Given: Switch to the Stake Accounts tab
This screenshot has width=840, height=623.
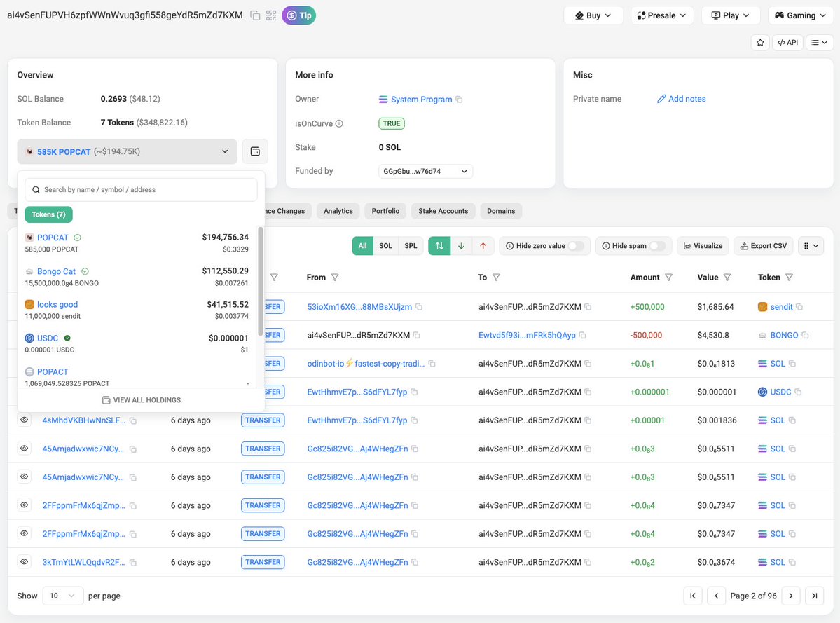Looking at the screenshot, I should 443,211.
